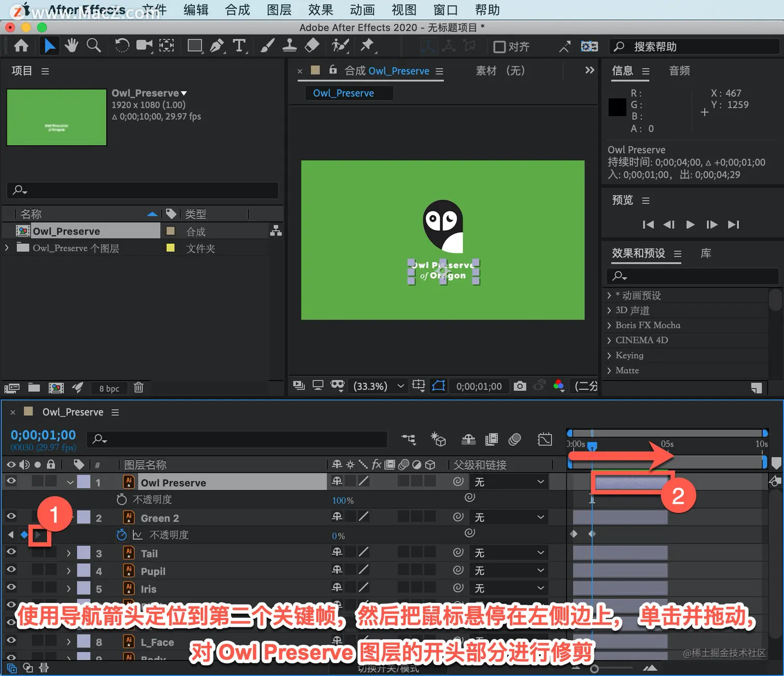Select the Home icon in toolbar
The width and height of the screenshot is (784, 676).
21,46
